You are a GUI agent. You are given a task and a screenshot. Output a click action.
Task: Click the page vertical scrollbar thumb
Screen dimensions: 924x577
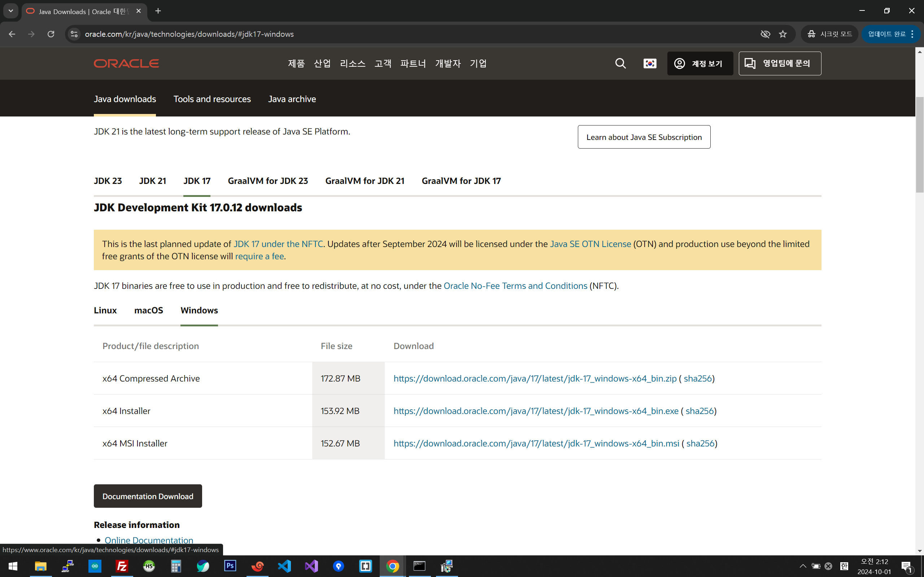pyautogui.click(x=919, y=145)
